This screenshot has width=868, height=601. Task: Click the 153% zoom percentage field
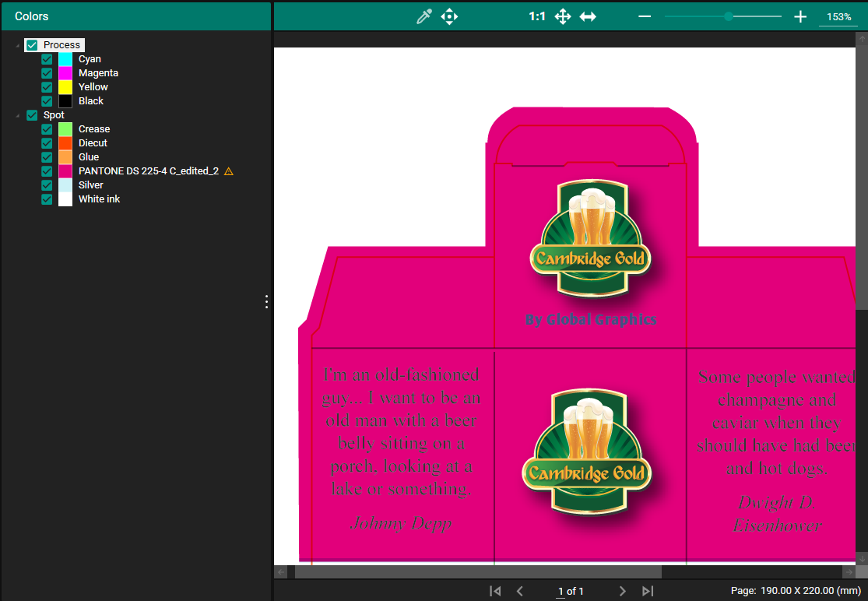click(x=838, y=16)
